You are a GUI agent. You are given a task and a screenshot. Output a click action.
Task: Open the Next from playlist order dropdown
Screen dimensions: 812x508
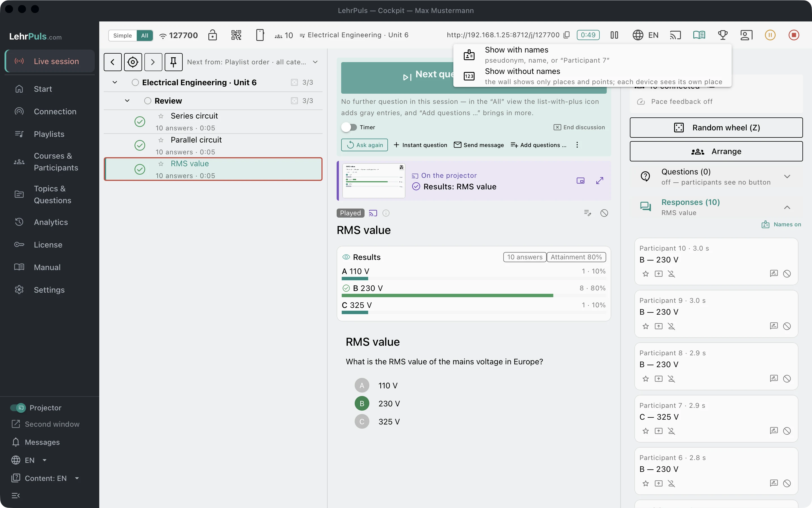point(253,62)
